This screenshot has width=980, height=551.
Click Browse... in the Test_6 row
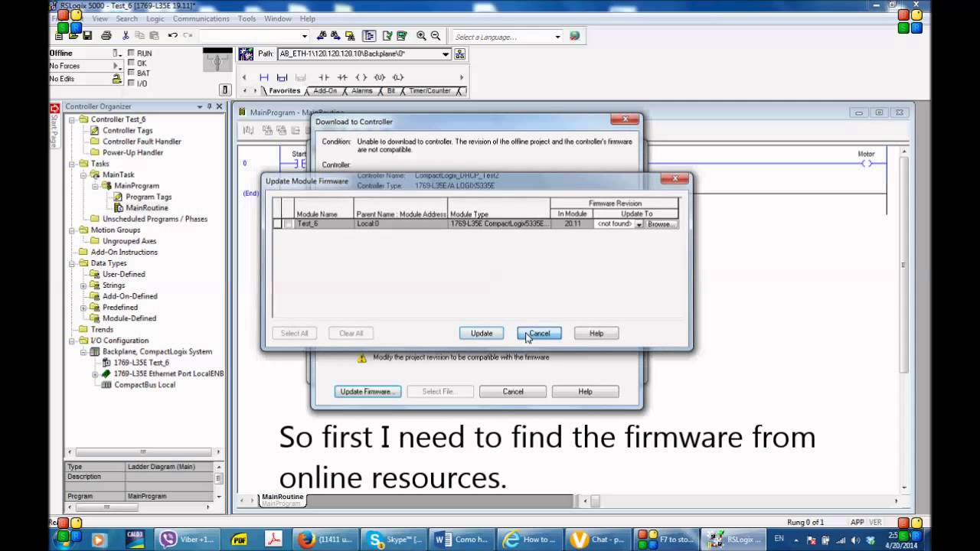(661, 224)
